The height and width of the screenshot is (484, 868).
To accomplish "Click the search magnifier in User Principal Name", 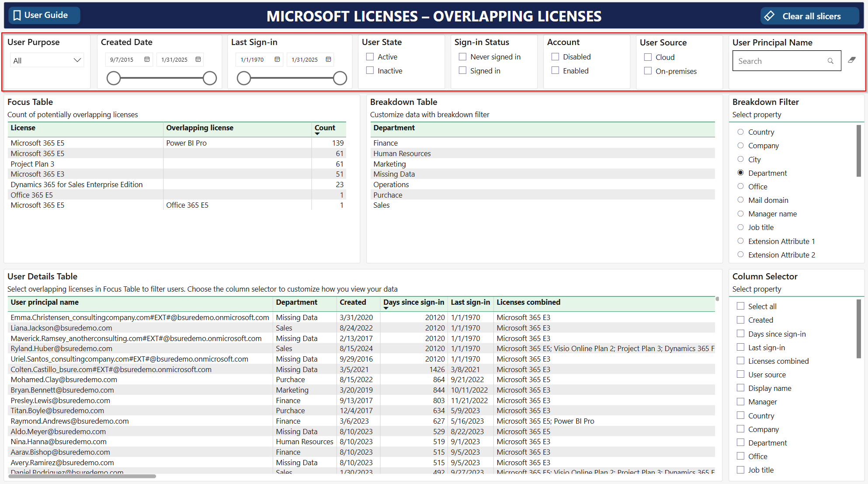I will pyautogui.click(x=830, y=61).
